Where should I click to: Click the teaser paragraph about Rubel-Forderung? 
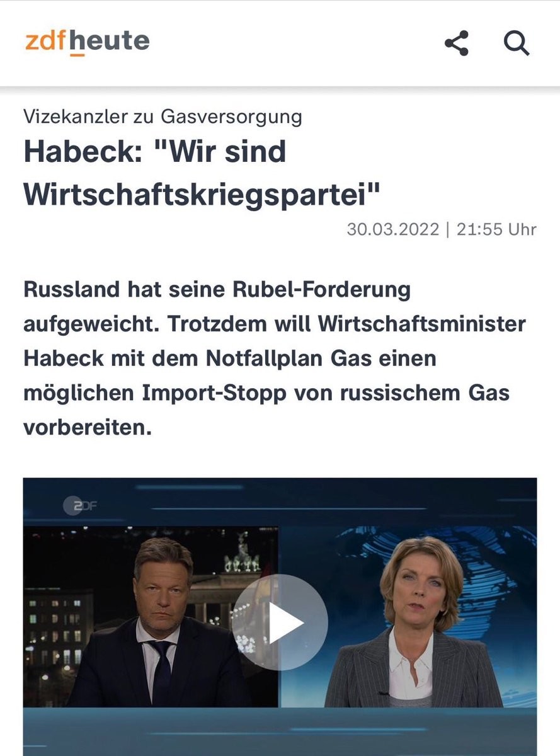[275, 359]
